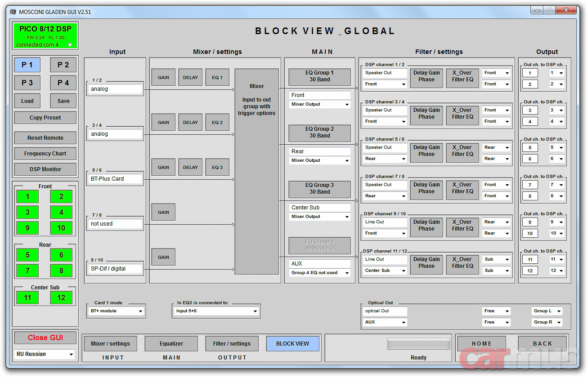The image size is (588, 377).
Task: Open the DSP Monitor
Action: pyautogui.click(x=45, y=169)
